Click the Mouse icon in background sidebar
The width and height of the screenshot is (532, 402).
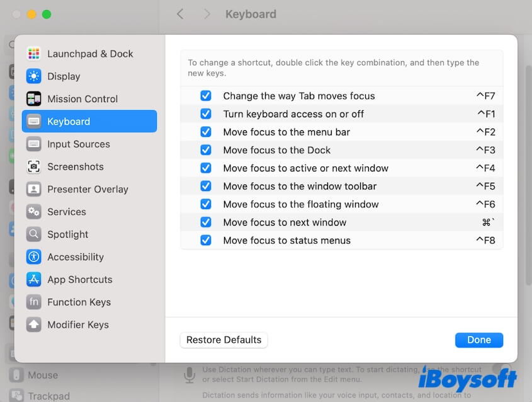pos(16,375)
